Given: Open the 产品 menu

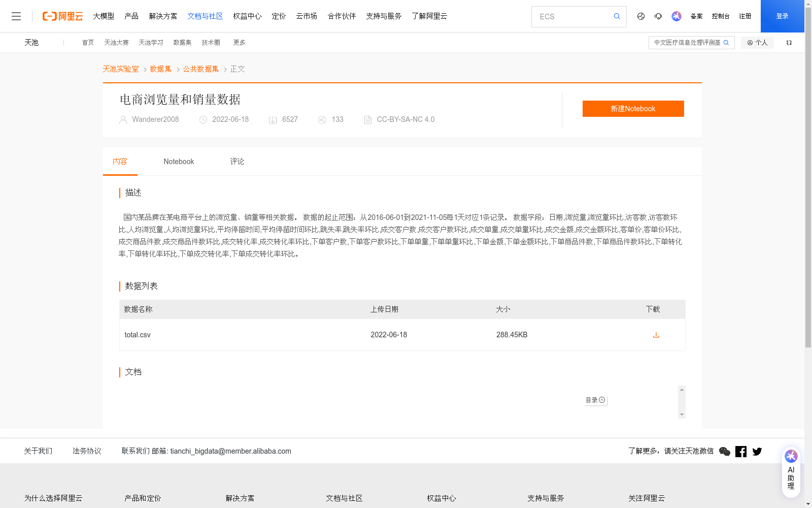Looking at the screenshot, I should [131, 16].
